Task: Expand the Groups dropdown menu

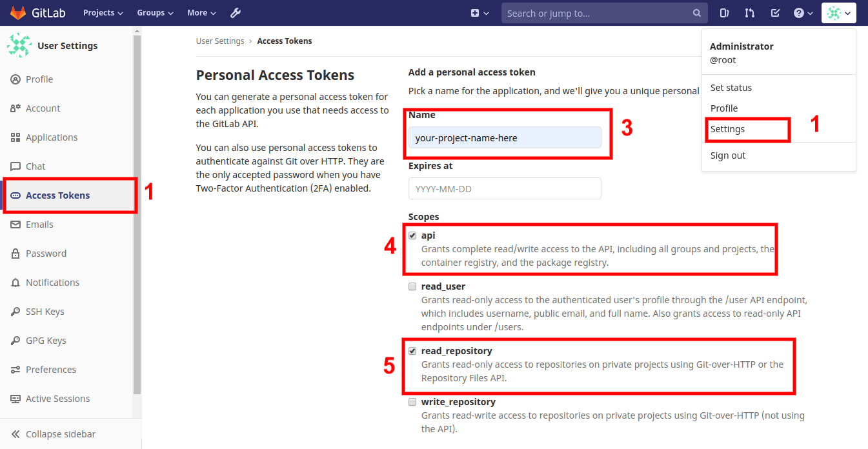Action: coord(155,13)
